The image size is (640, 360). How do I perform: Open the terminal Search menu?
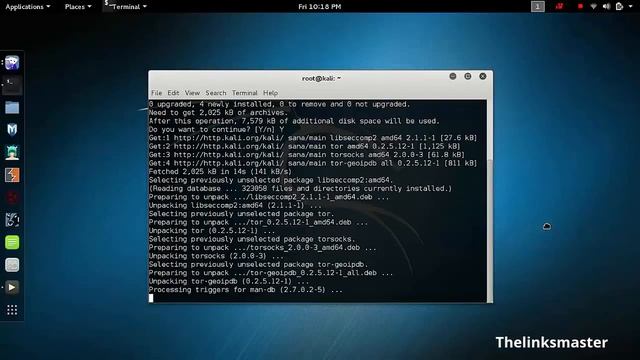click(x=216, y=93)
